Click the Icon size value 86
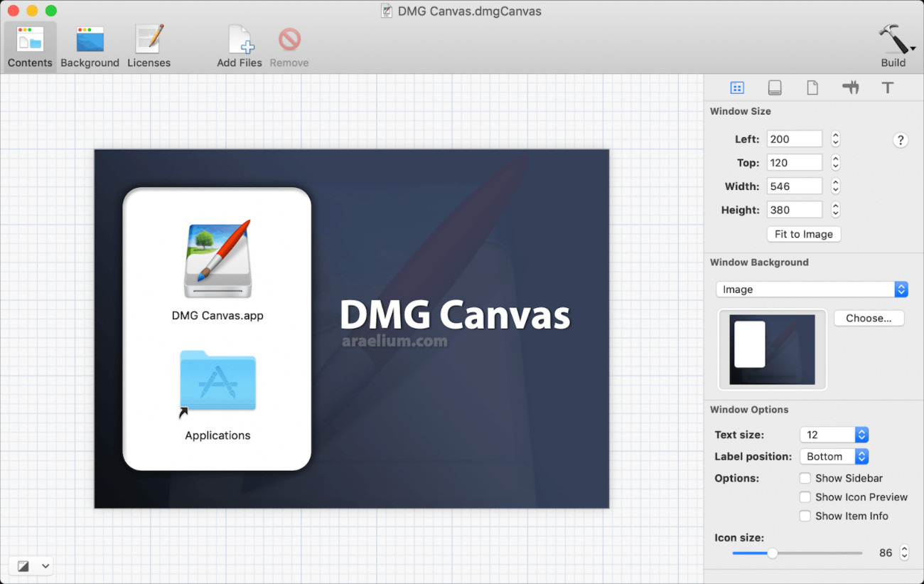Screen dimensions: 924x584 886,553
